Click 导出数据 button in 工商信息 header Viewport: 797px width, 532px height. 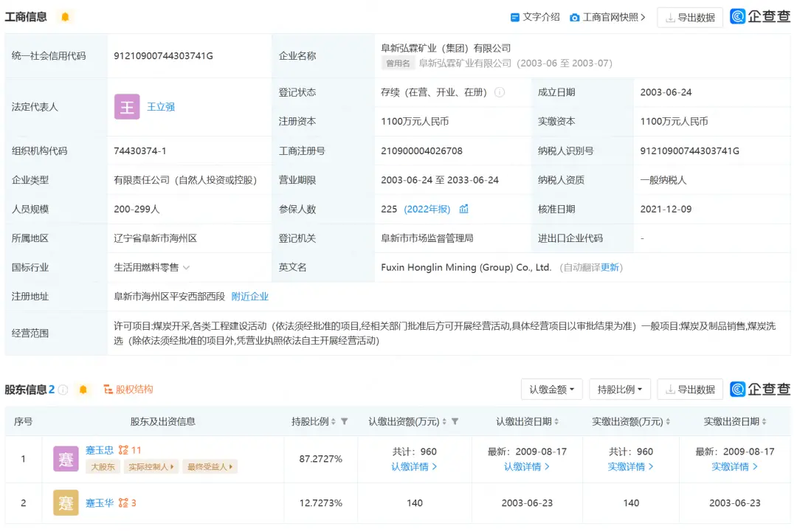click(690, 18)
